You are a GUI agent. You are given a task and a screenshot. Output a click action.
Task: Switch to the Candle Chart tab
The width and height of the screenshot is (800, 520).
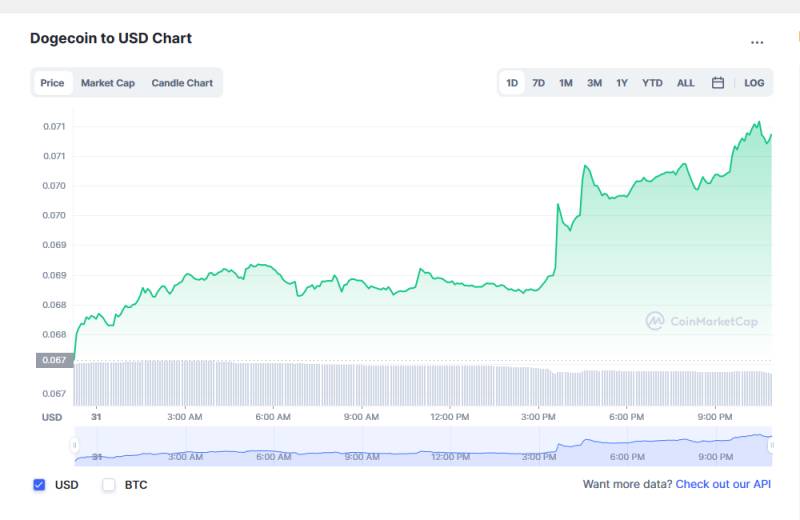[182, 83]
